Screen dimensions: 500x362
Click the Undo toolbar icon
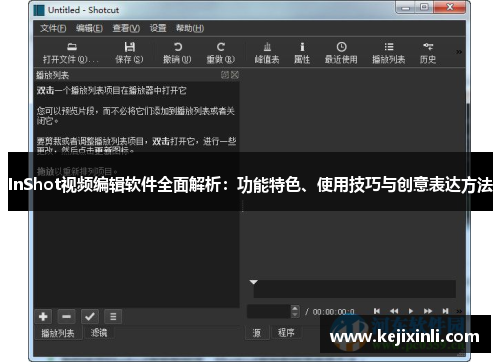177,47
